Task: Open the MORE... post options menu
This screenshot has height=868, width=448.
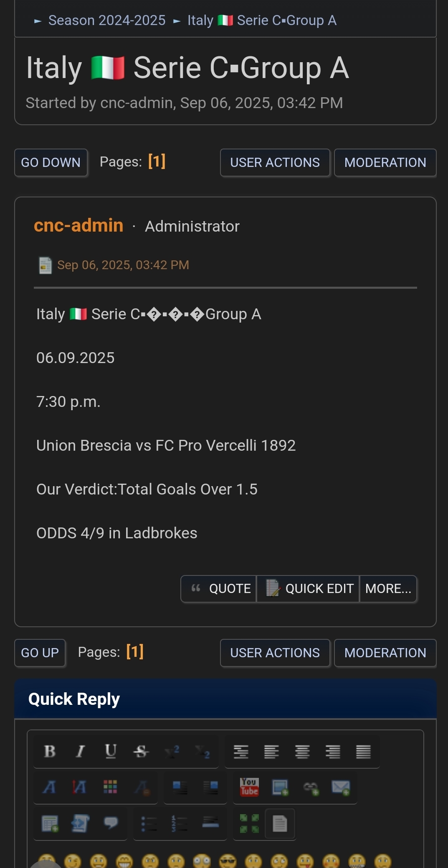Action: click(x=388, y=588)
